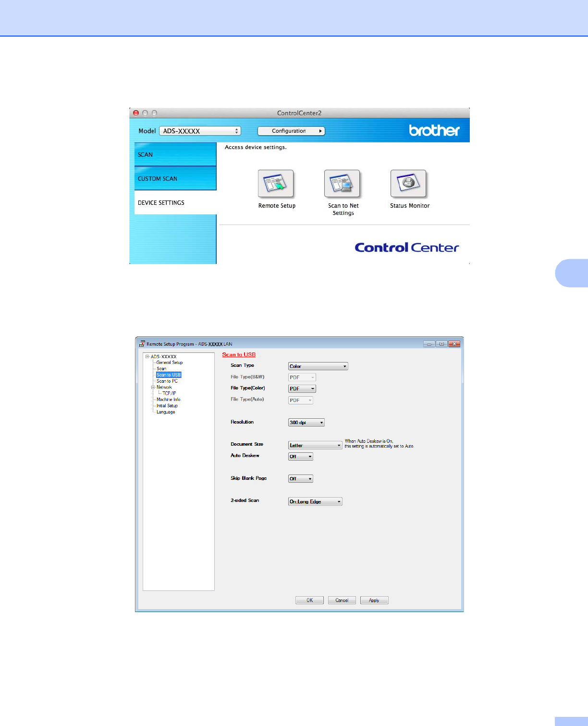Open the Scan to Net Settings icon
The width and height of the screenshot is (588, 726).
point(342,184)
